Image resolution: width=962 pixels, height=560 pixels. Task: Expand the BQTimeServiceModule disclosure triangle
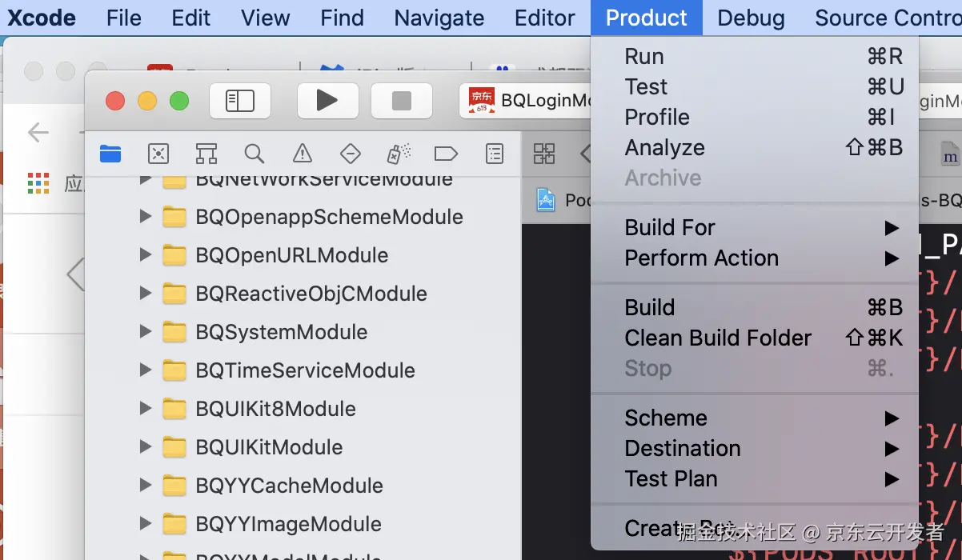145,370
